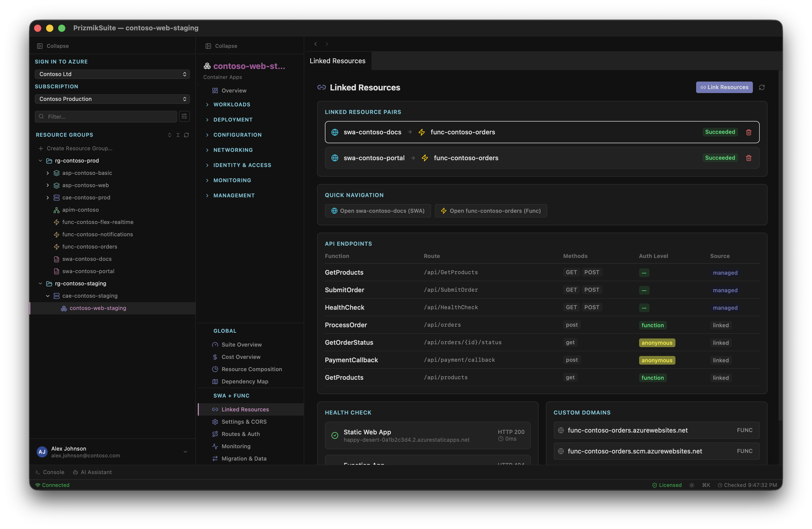Click the contoso-web-staging container app icon in header

[x=207, y=66]
